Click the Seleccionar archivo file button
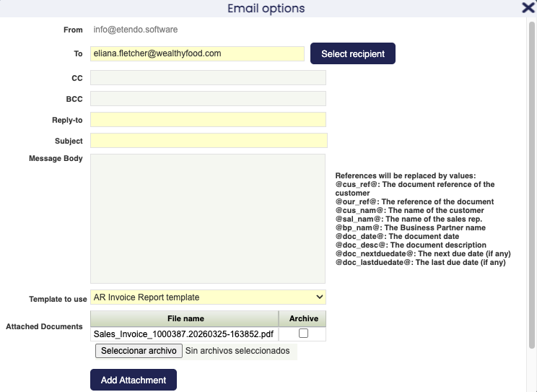Screen dimensions: 537x392 pos(139,351)
